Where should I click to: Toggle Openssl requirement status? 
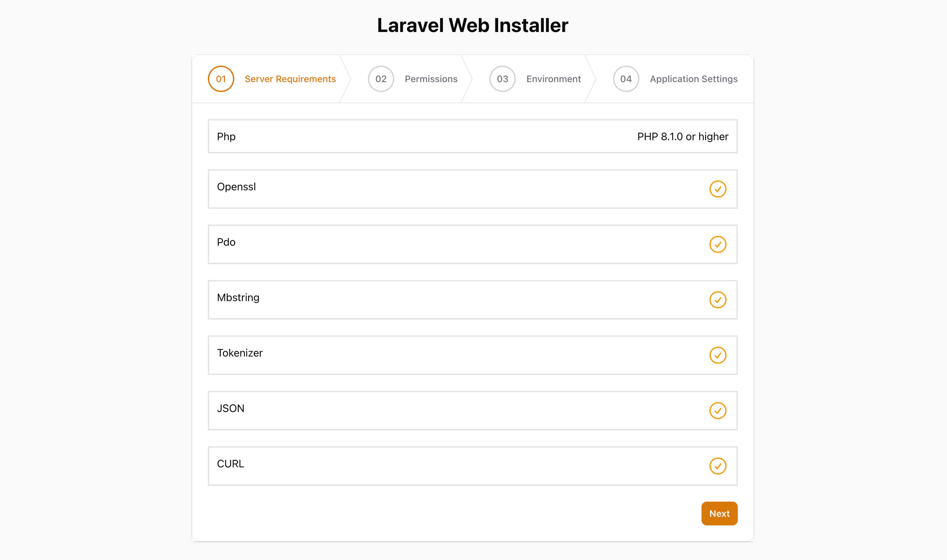click(x=718, y=189)
